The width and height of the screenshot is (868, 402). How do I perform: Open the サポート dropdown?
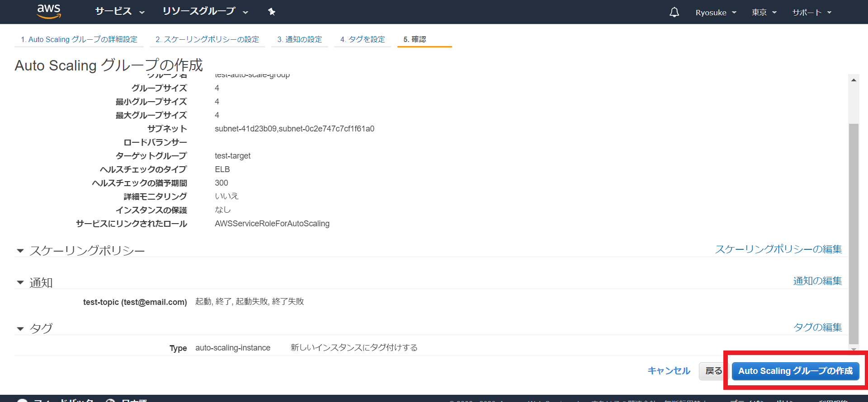point(812,13)
